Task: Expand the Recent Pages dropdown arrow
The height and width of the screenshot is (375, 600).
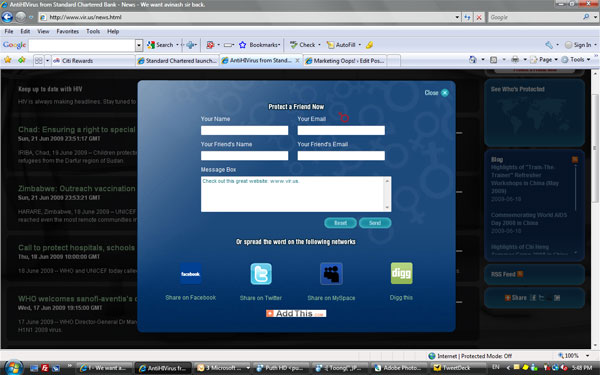Action: coord(31,17)
